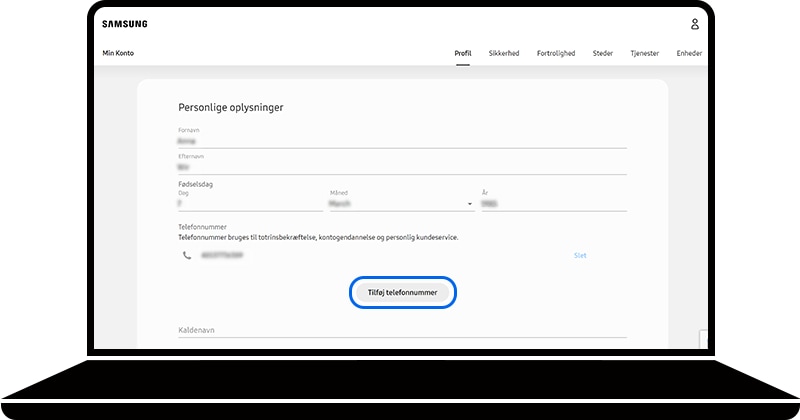
Task: Click the Min Konto link
Action: coord(118,53)
